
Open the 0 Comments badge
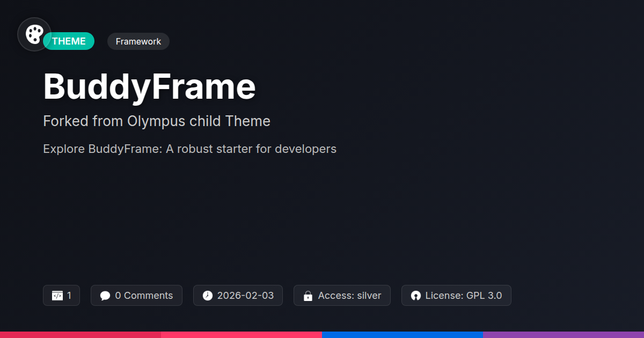(x=136, y=296)
